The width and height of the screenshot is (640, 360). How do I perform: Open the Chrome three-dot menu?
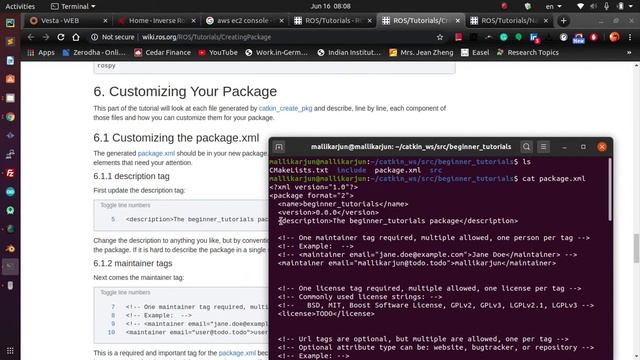pyautogui.click(x=630, y=37)
